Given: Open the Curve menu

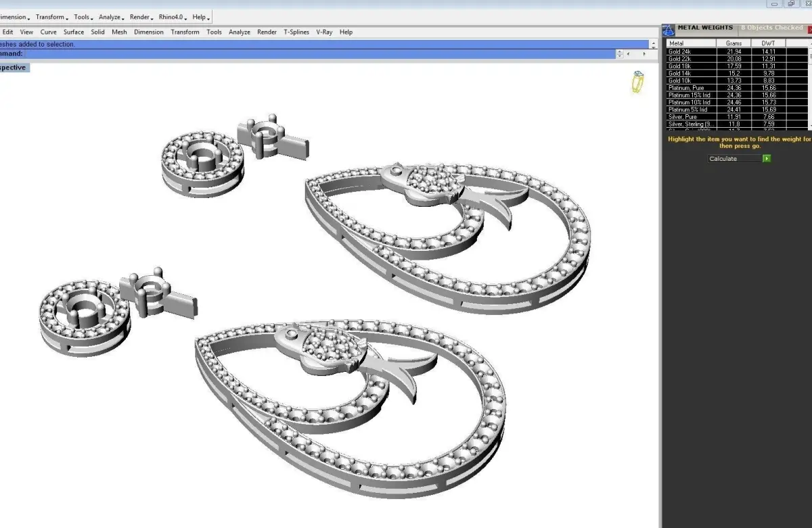Looking at the screenshot, I should pyautogui.click(x=48, y=32).
